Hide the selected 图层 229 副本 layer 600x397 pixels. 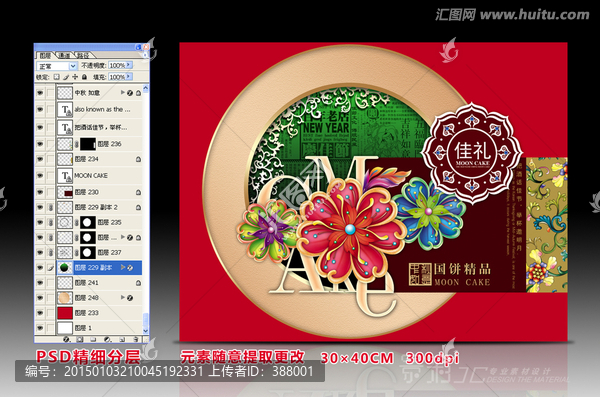click(39, 268)
